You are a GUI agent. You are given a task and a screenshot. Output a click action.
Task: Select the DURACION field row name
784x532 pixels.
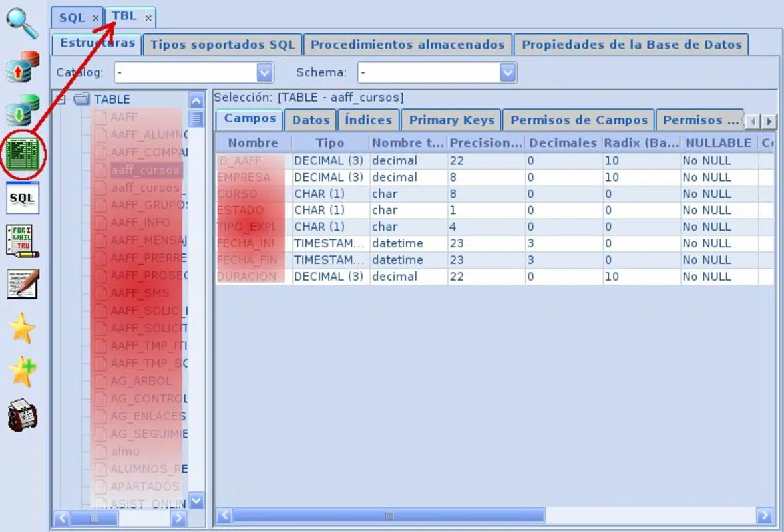coord(246,277)
